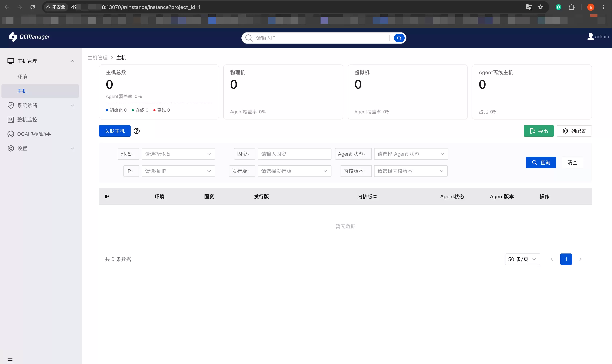Expand the 系统诊断 menu chevron
612x364 pixels.
coord(72,105)
